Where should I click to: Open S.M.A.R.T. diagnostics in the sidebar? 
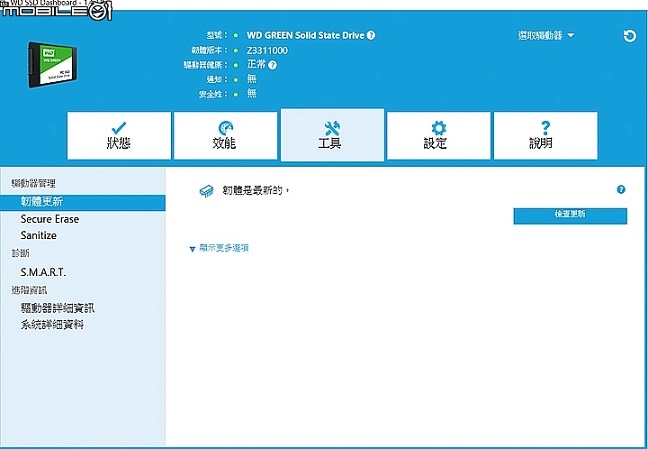click(x=43, y=272)
